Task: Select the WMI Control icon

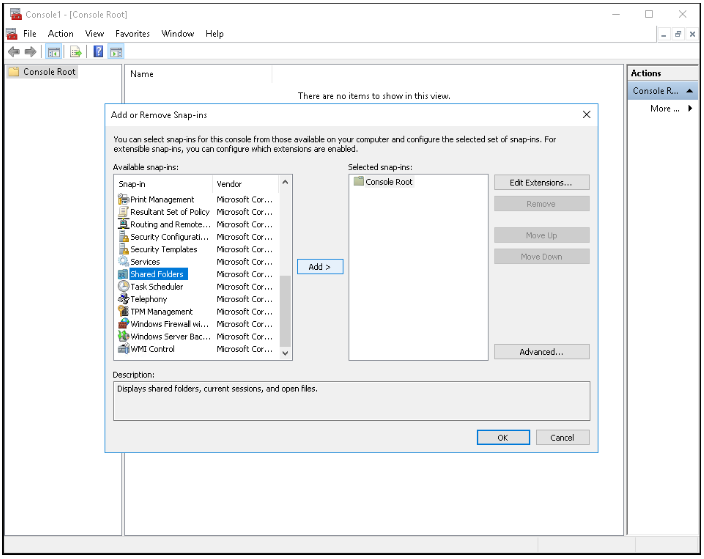Action: click(123, 349)
